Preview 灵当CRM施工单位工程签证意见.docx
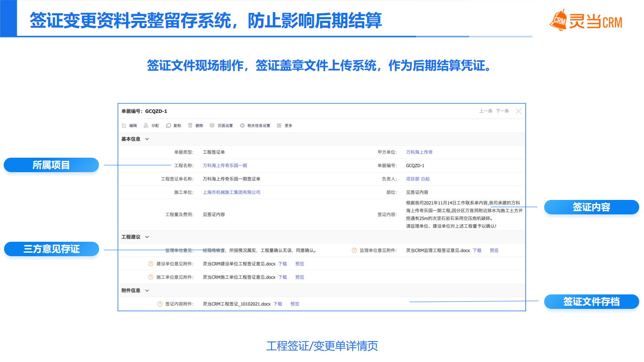644x362 pixels. pyautogui.click(x=299, y=277)
